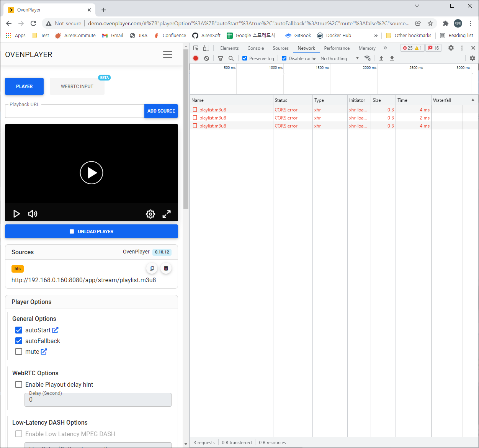Switch to the Console tab
This screenshot has width=479, height=448.
tap(255, 48)
